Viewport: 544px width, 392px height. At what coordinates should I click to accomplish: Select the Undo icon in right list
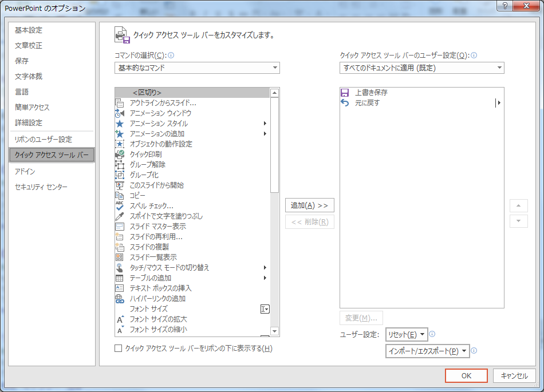(x=345, y=103)
